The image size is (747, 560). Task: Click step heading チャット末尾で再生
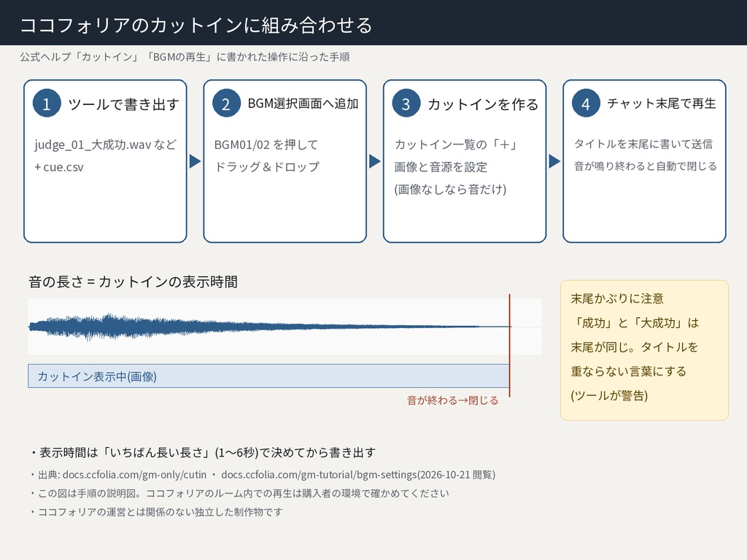(662, 104)
